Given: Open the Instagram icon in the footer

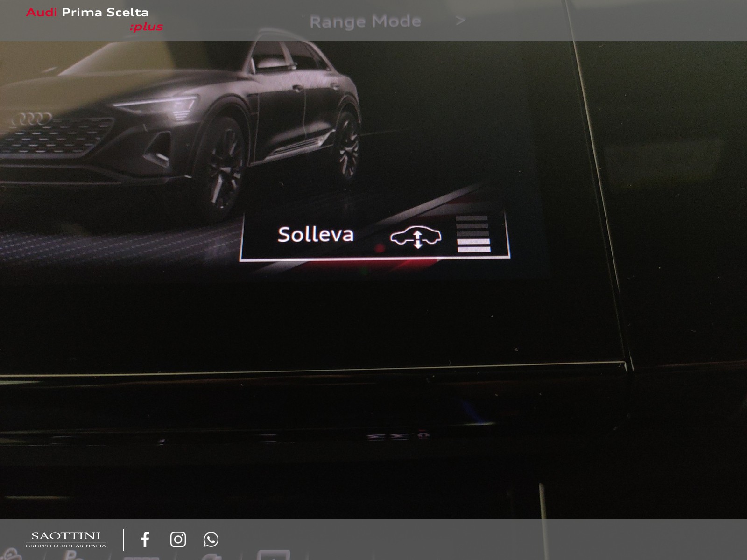Looking at the screenshot, I should 178,539.
